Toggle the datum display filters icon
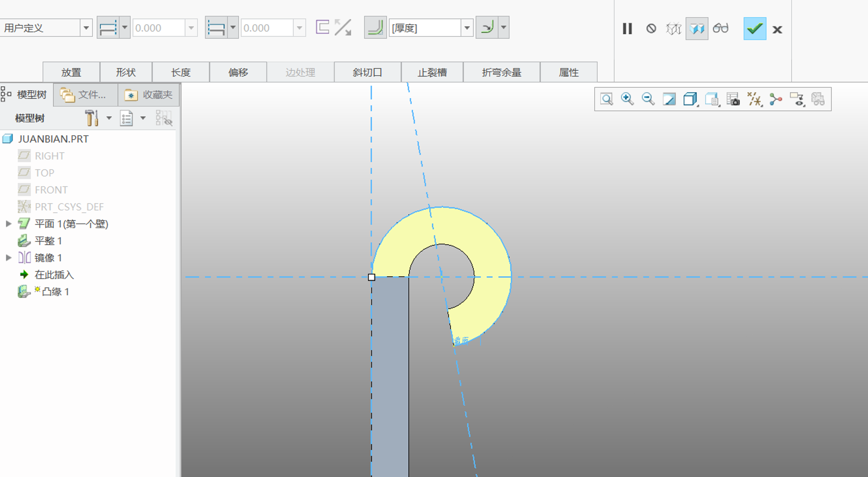The height and width of the screenshot is (477, 868). click(754, 99)
